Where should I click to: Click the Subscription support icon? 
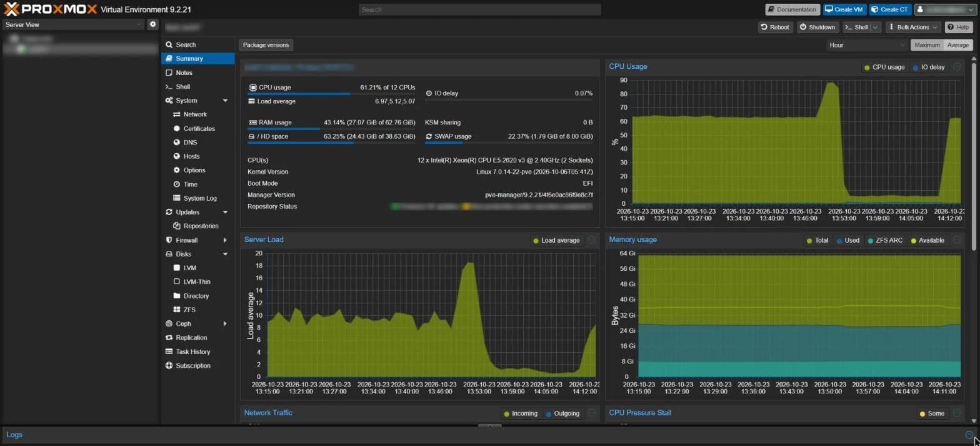click(x=169, y=365)
